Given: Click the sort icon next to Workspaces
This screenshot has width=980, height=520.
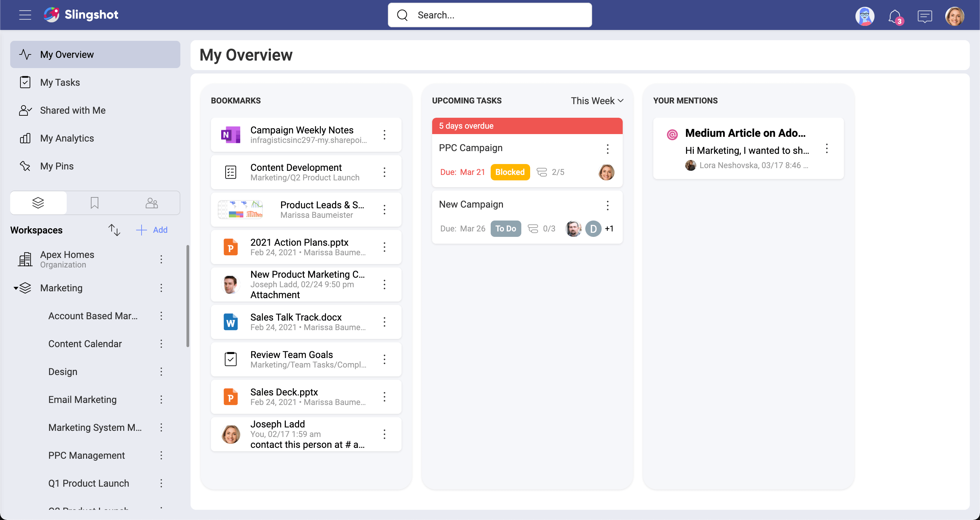Looking at the screenshot, I should [114, 230].
